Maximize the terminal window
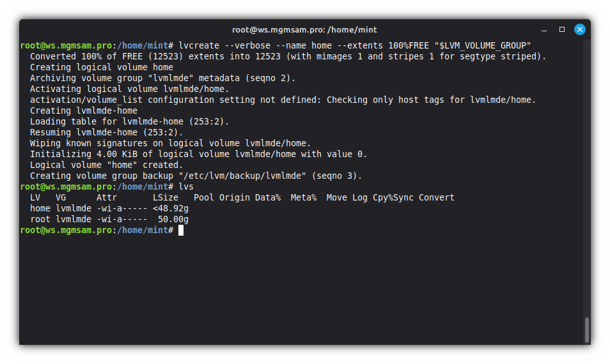 (x=562, y=29)
